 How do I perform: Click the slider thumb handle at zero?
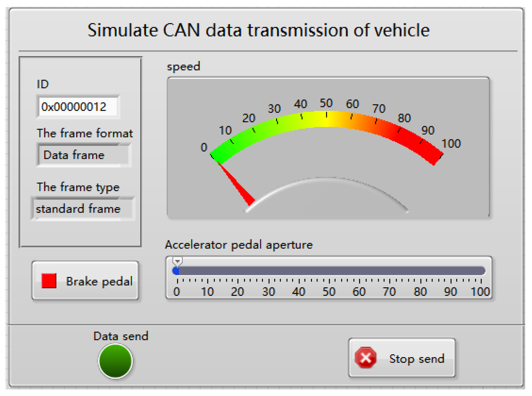point(177,261)
